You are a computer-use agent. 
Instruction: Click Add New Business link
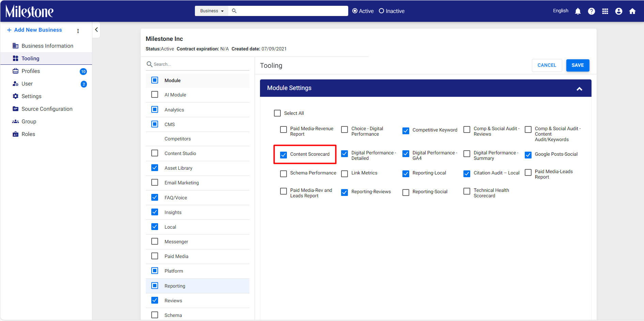coord(38,30)
